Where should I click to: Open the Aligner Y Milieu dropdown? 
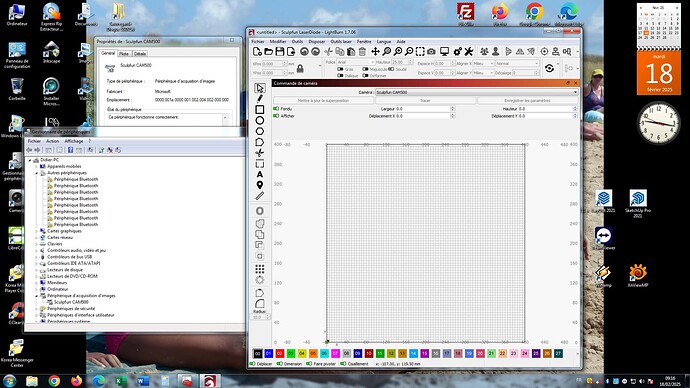click(483, 73)
